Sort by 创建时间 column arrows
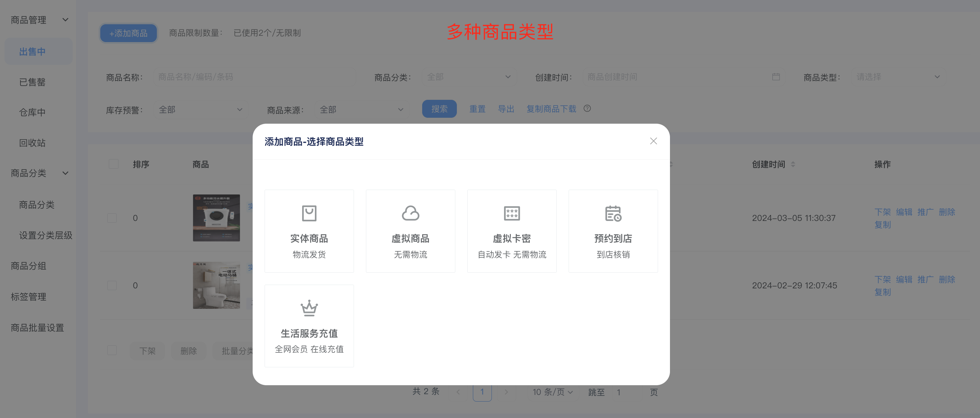 [793, 164]
